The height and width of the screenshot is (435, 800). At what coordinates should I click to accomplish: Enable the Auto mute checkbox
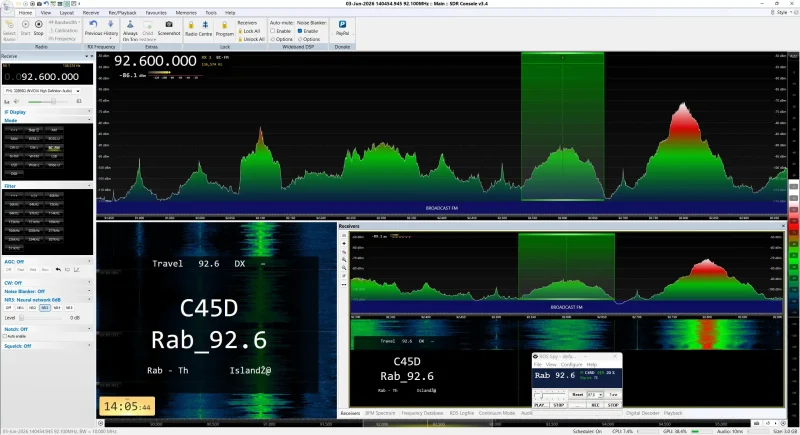coord(273,31)
